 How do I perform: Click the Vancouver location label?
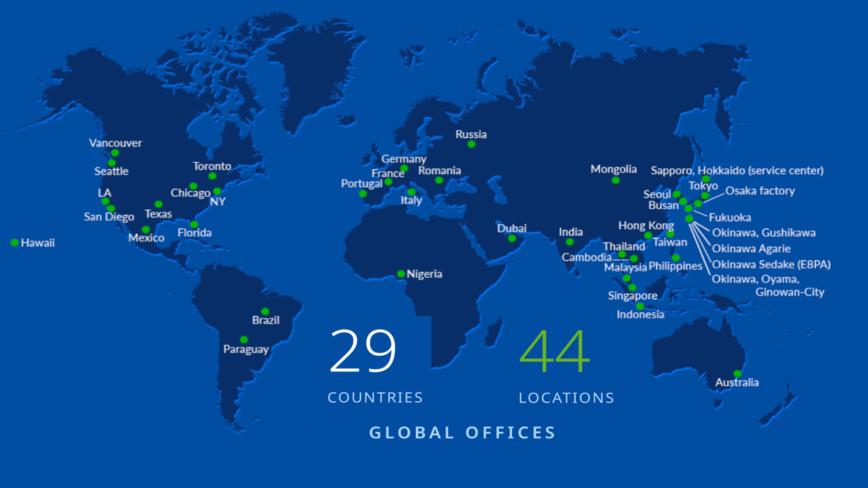click(x=115, y=143)
